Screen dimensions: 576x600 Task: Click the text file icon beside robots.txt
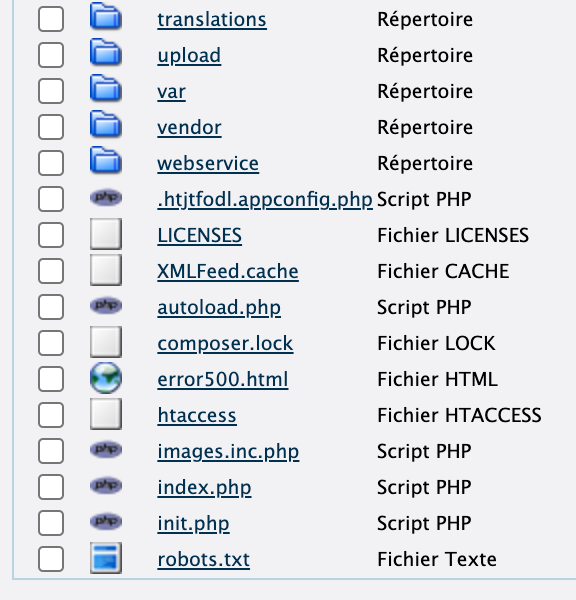[106, 558]
